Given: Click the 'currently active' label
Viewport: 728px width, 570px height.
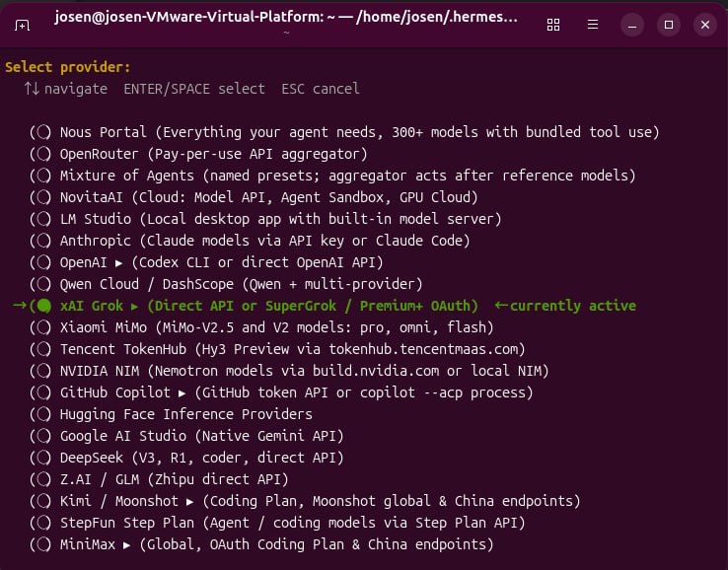Looking at the screenshot, I should pyautogui.click(x=573, y=306).
